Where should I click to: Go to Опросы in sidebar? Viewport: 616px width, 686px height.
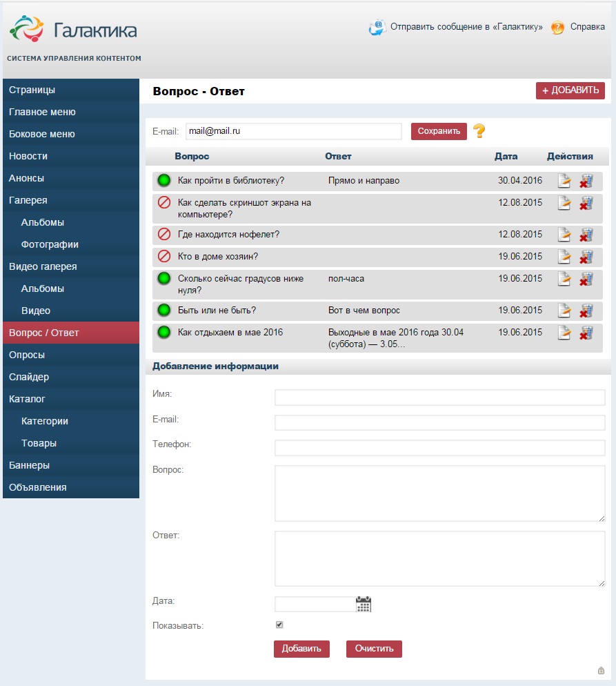(71, 355)
